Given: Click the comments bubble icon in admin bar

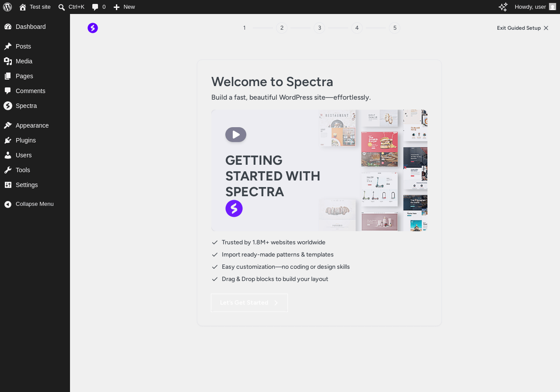Looking at the screenshot, I should tap(95, 7).
